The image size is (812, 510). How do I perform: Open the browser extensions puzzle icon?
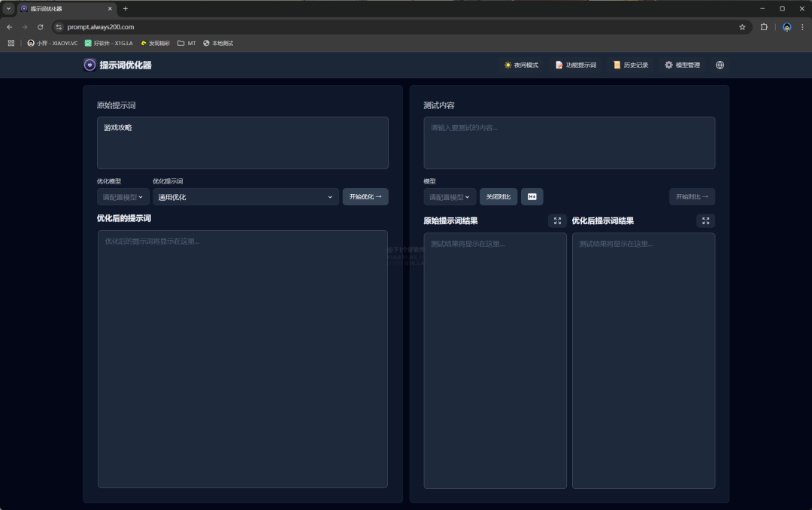click(764, 27)
